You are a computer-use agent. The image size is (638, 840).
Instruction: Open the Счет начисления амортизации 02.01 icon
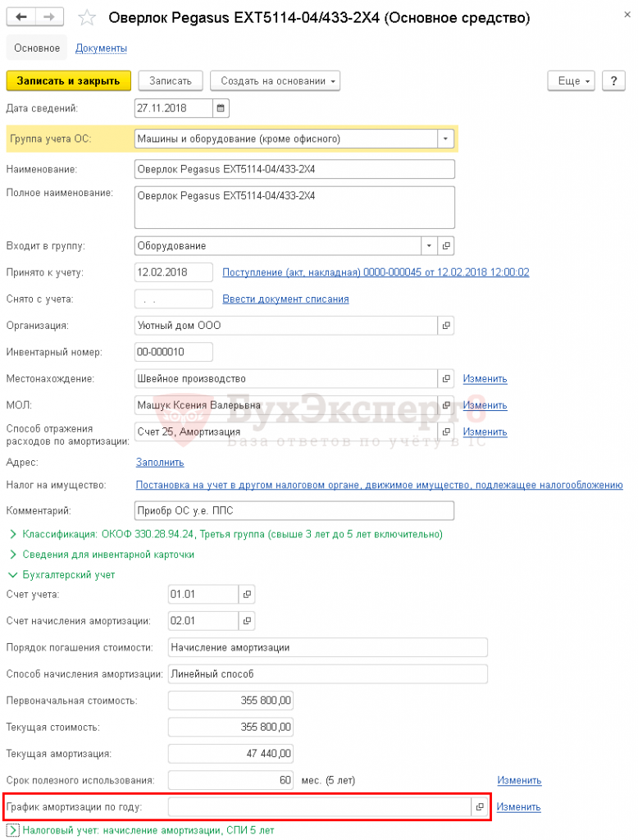[246, 621]
